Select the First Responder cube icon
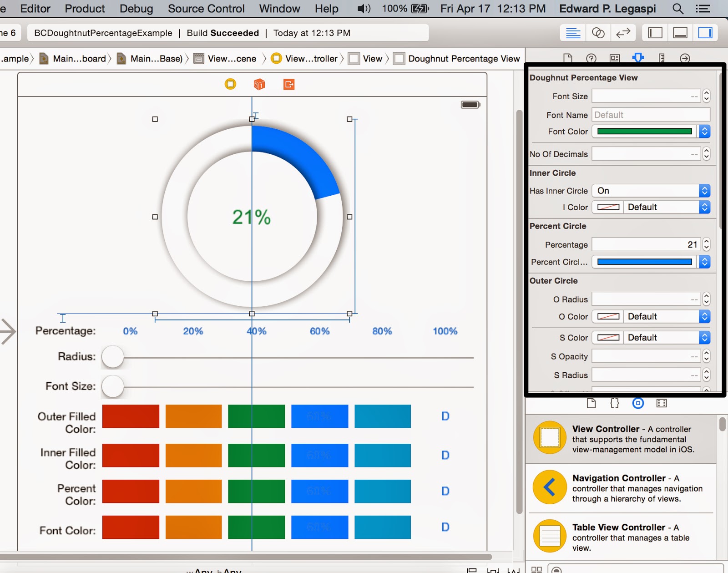The height and width of the screenshot is (573, 728). (x=259, y=84)
